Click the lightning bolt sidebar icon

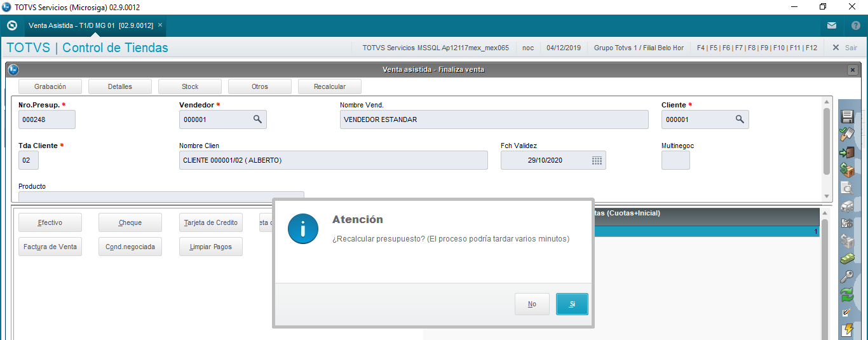(x=847, y=330)
